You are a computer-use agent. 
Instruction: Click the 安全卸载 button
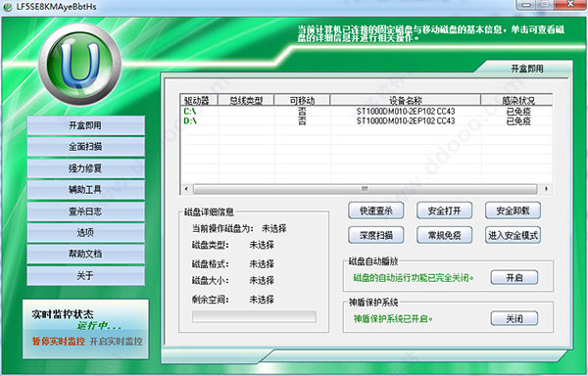pyautogui.click(x=513, y=211)
